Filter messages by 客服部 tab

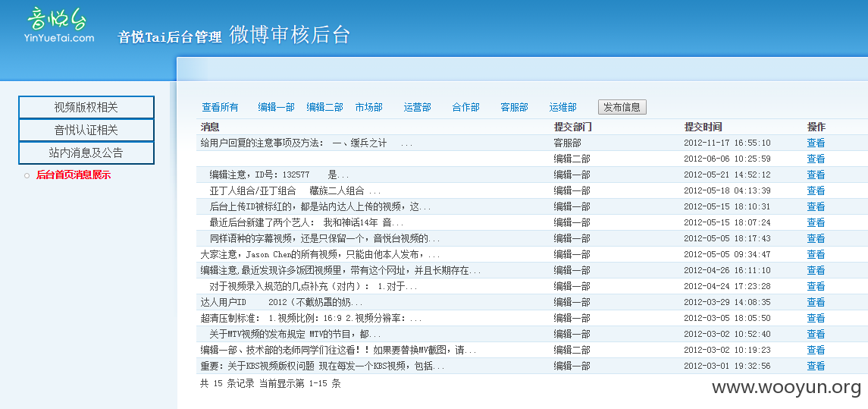514,108
